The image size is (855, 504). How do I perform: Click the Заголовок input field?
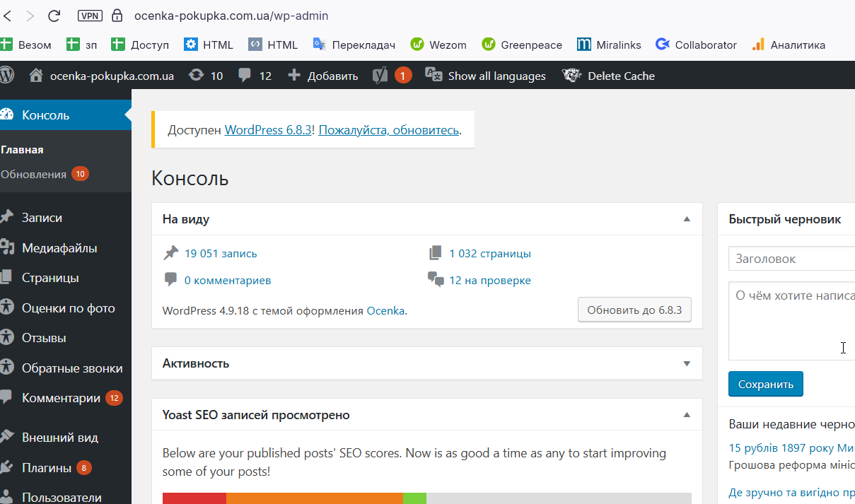click(x=791, y=259)
